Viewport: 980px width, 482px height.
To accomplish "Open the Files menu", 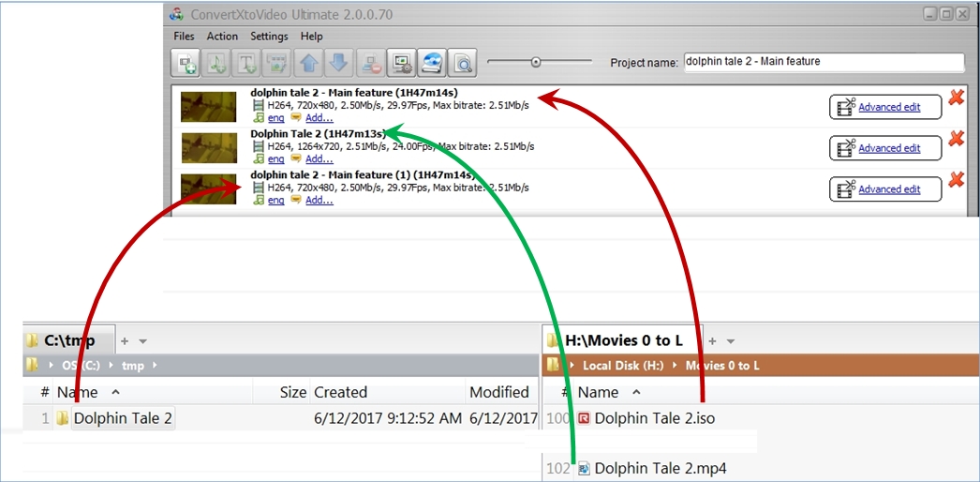I will click(x=184, y=37).
